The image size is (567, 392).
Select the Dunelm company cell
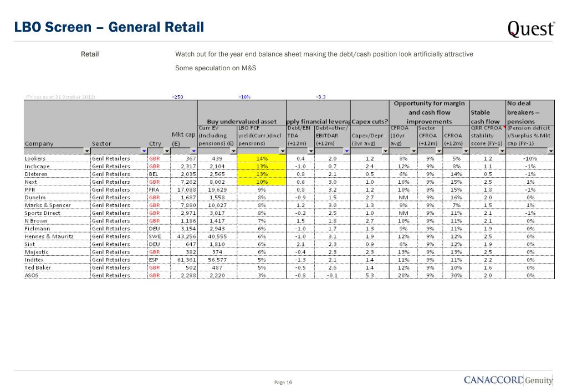point(57,198)
